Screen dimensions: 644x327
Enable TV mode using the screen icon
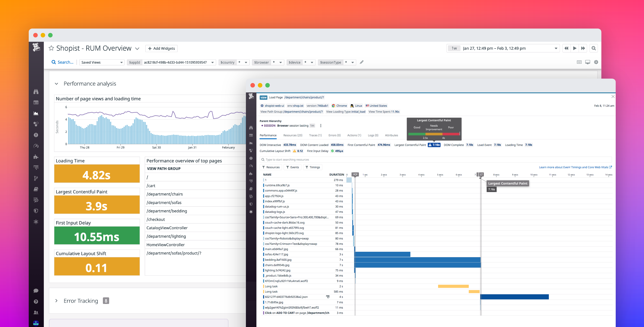[588, 62]
